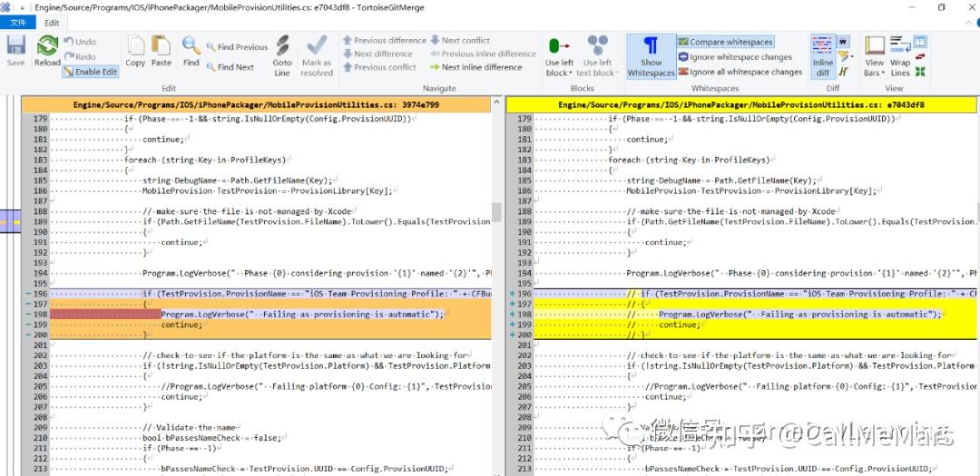
Task: Click Find Previous
Action: (x=237, y=47)
